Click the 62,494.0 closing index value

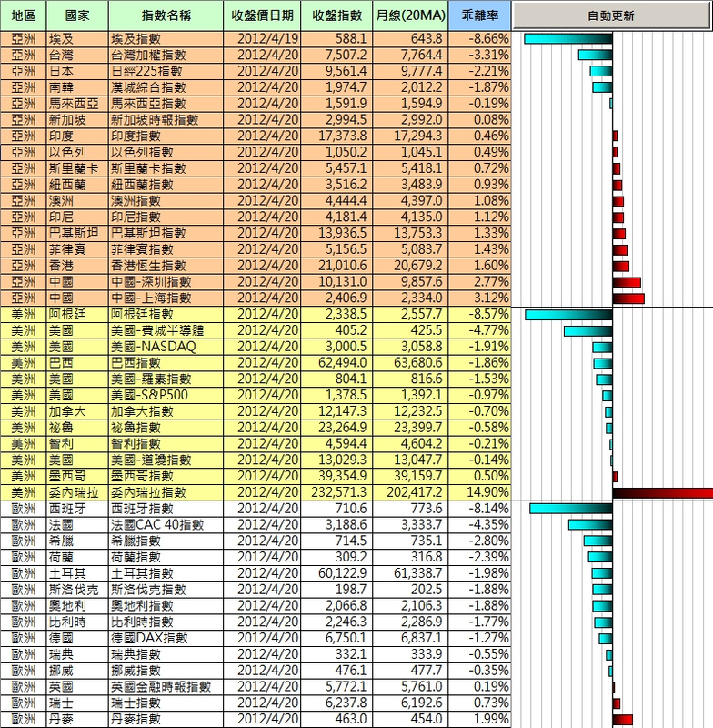[x=336, y=362]
